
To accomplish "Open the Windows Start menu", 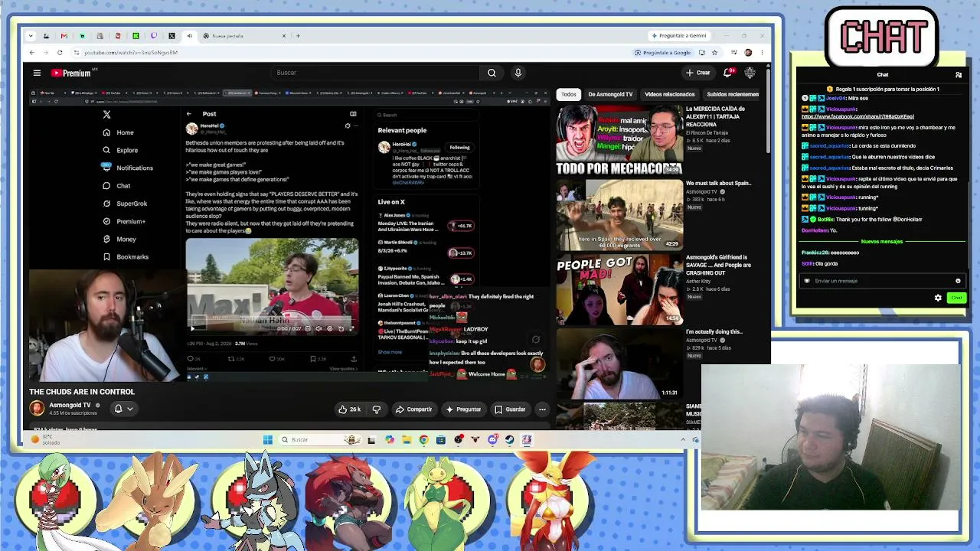I will (x=267, y=440).
